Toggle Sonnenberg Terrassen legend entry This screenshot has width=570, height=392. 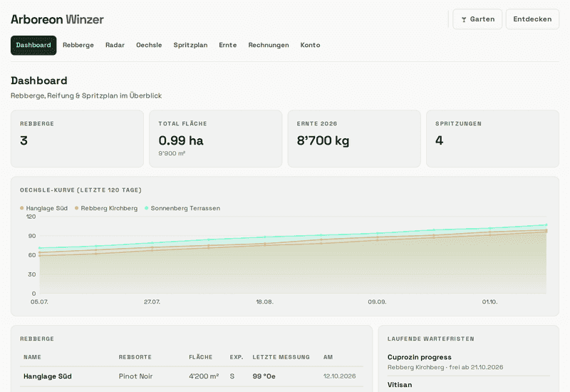click(x=182, y=208)
